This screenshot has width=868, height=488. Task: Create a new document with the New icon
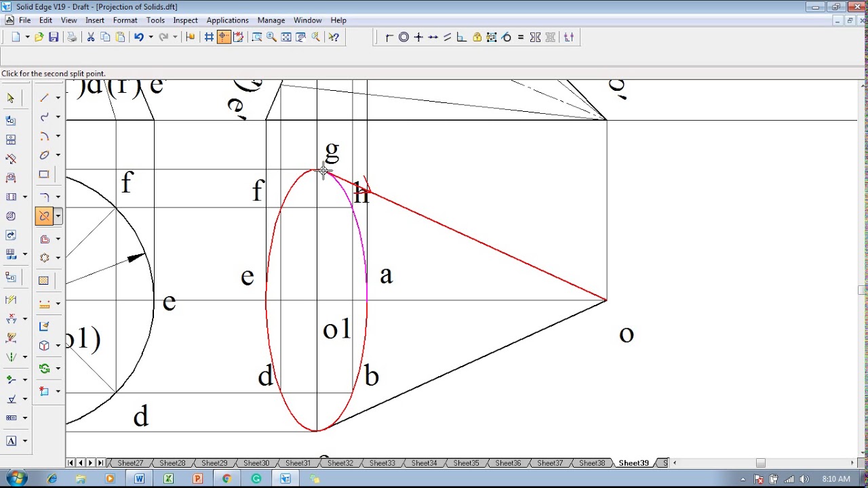tap(16, 37)
